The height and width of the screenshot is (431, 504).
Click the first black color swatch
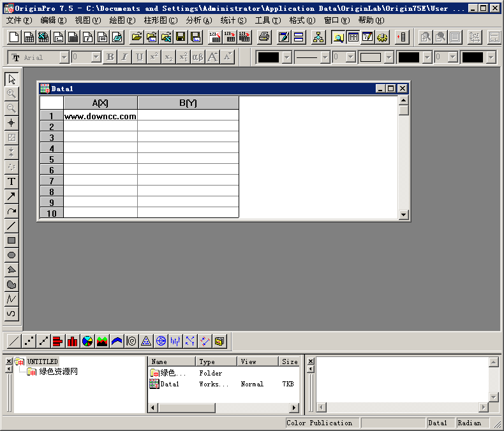point(269,57)
